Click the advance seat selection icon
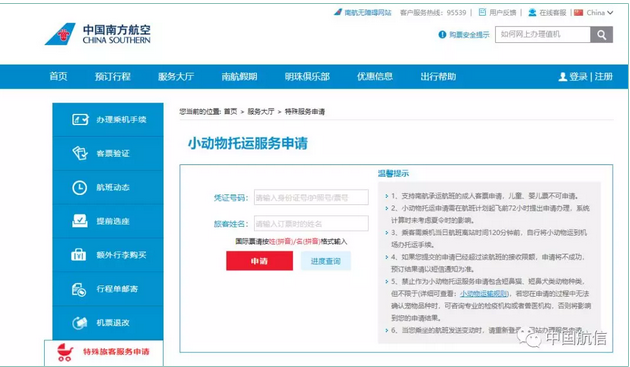Screen dimensions: 630x367 [80, 221]
